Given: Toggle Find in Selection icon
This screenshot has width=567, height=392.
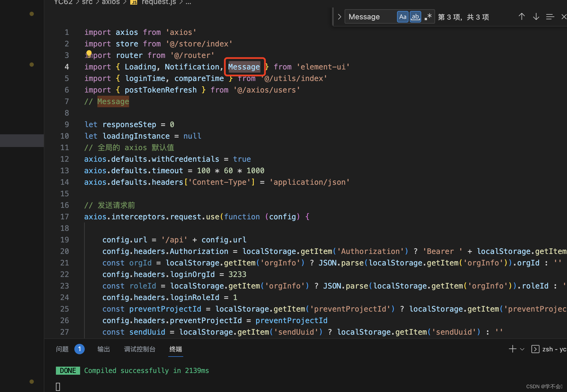Looking at the screenshot, I should coord(550,17).
